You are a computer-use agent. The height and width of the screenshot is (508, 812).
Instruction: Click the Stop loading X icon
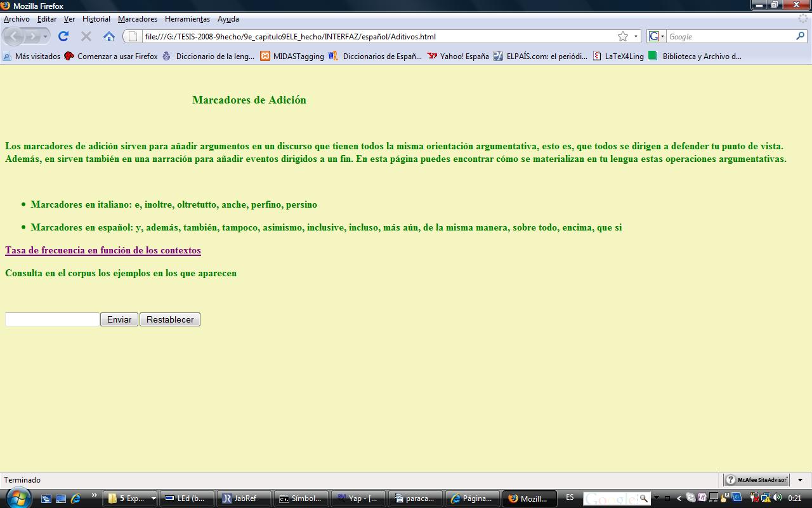86,36
